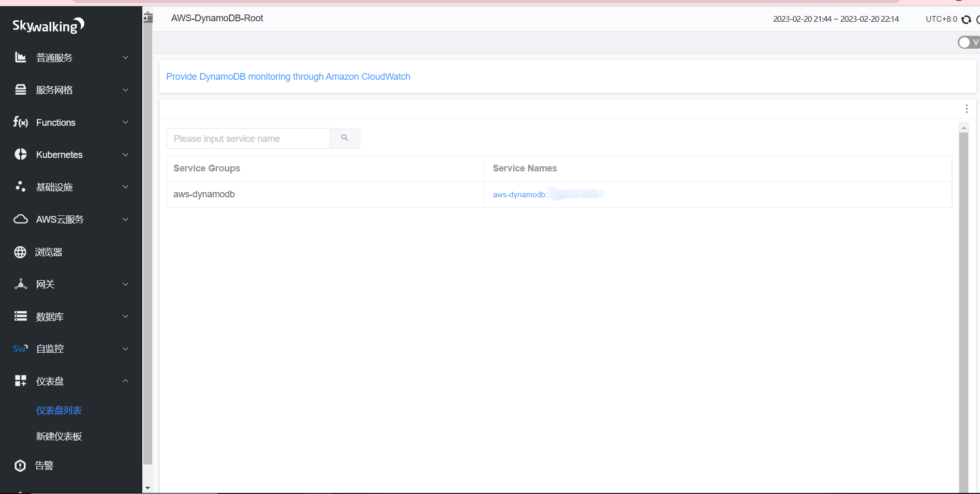Click the 仪表盘 dashboard grid icon
The image size is (980, 494).
[x=21, y=381]
